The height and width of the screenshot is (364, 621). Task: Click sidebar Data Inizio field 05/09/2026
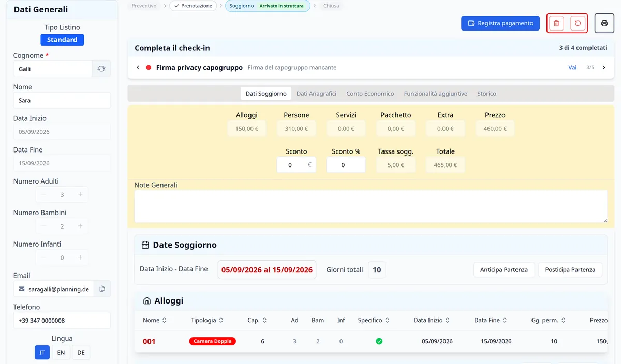62,132
